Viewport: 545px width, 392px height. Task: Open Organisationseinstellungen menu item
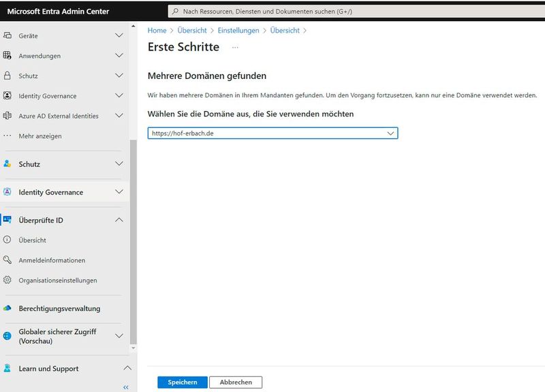[x=58, y=280]
